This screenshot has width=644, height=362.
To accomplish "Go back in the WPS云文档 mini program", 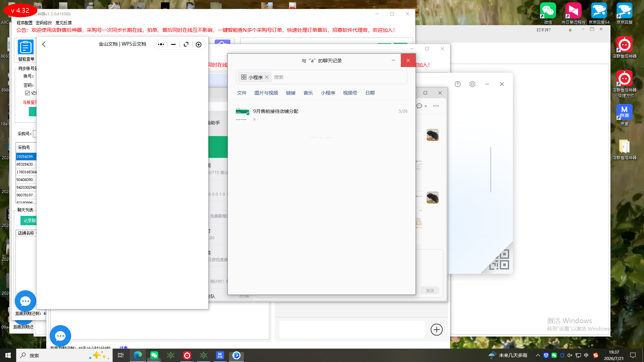I will (44, 44).
